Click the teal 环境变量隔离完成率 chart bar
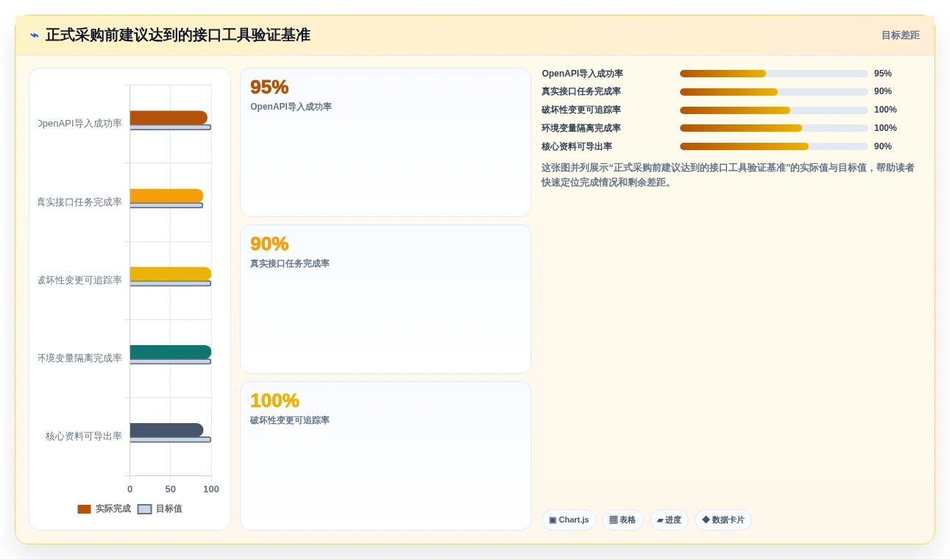This screenshot has width=950, height=560. [x=171, y=352]
